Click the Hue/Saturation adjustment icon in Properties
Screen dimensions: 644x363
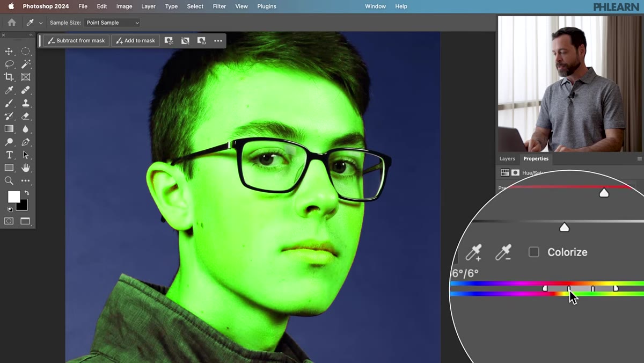click(504, 173)
